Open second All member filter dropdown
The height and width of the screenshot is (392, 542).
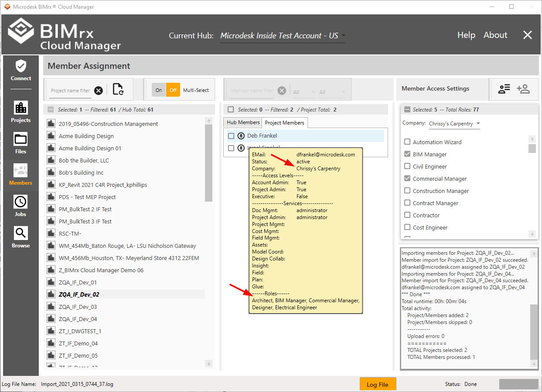(x=332, y=92)
